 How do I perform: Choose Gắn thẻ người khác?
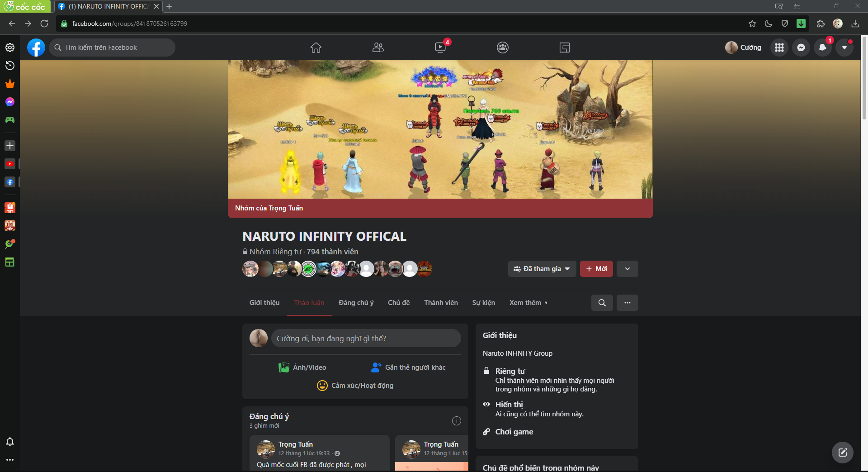(408, 367)
